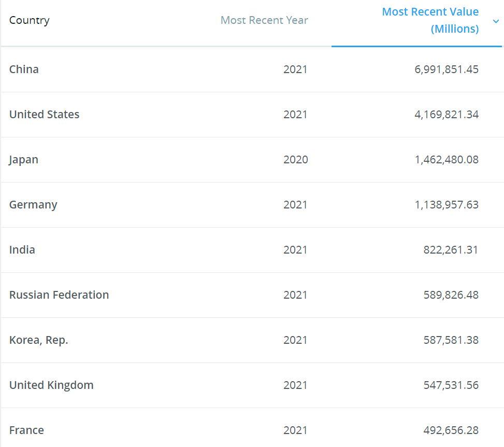Open the United States country link

click(x=44, y=114)
